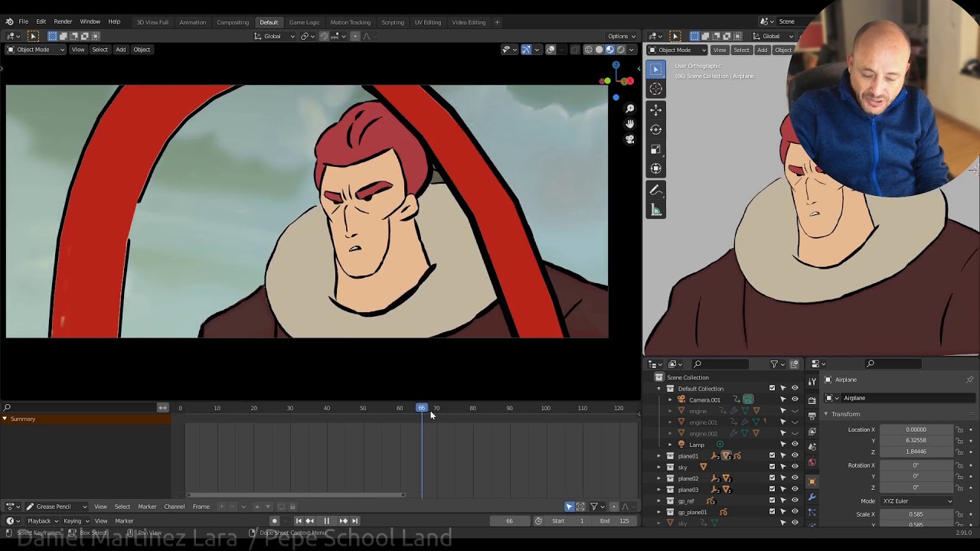
Task: Open the Render properties tab
Action: (812, 399)
